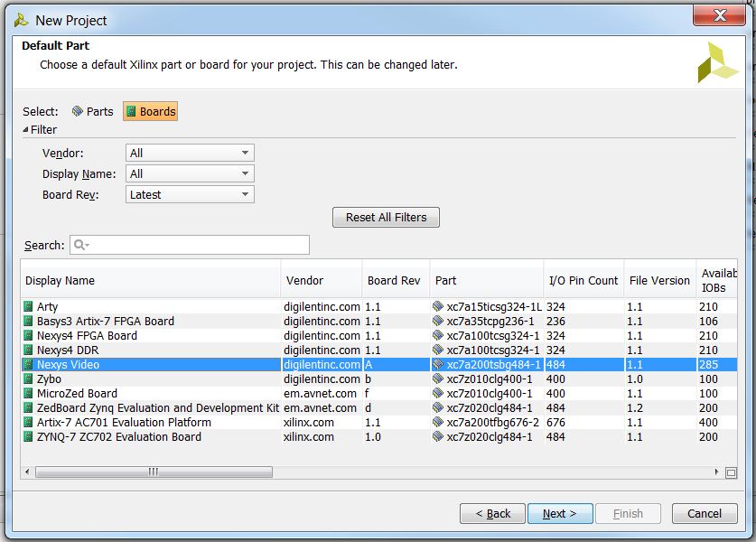Click the table corner column-settings icon
The height and width of the screenshot is (542, 756).
click(x=731, y=472)
